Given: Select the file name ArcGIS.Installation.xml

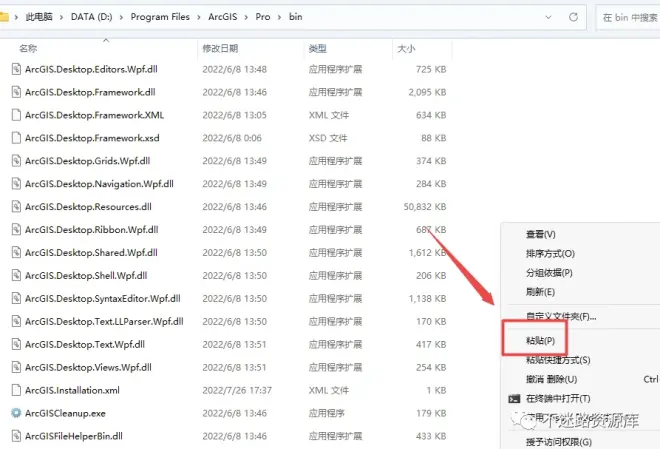Looking at the screenshot, I should coord(72,390).
